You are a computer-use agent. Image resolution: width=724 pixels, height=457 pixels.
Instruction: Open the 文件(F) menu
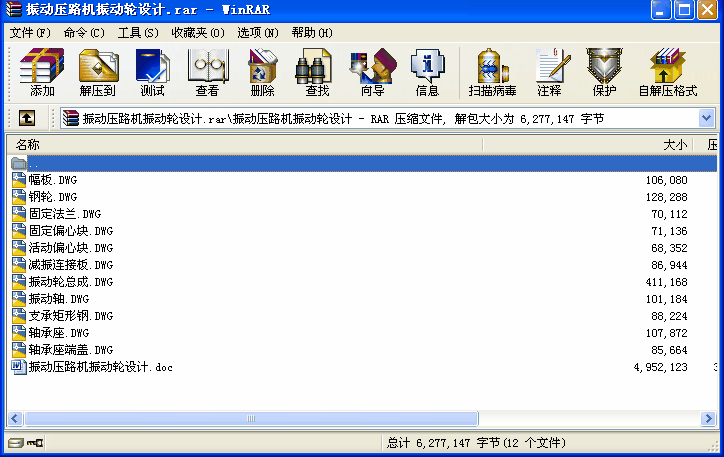click(x=30, y=33)
